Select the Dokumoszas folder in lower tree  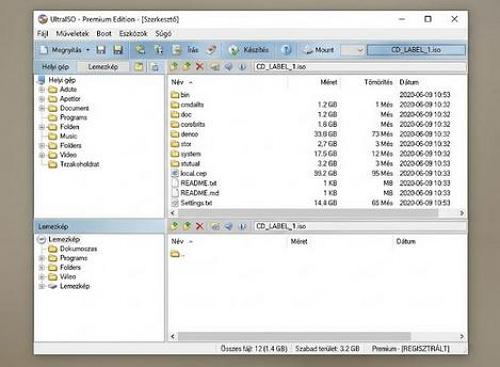pos(78,249)
